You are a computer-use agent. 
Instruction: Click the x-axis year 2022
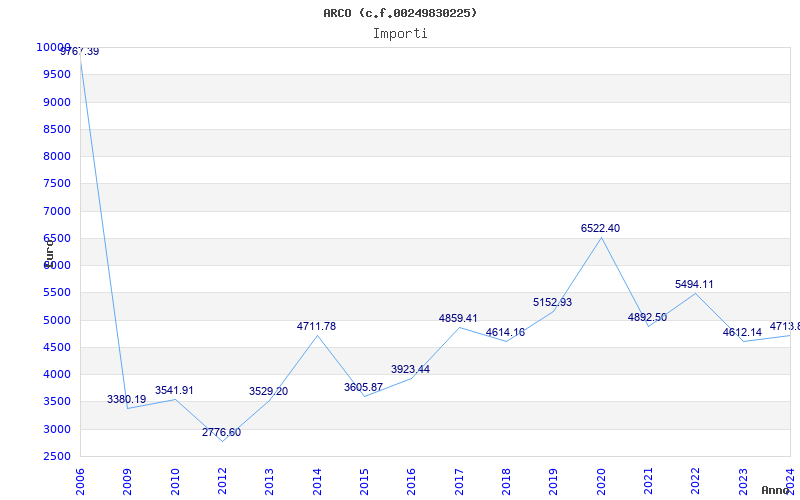point(696,482)
